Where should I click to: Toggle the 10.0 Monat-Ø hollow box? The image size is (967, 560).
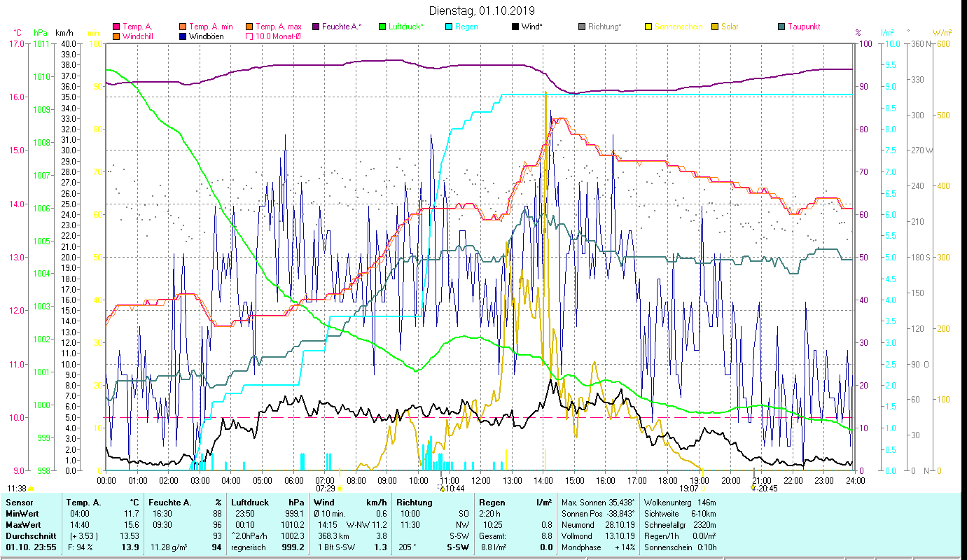click(249, 36)
